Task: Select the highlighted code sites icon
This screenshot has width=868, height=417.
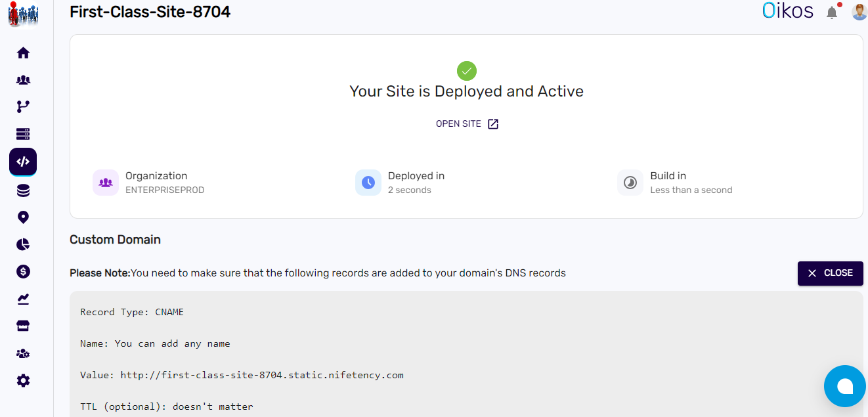Action: coord(23,162)
